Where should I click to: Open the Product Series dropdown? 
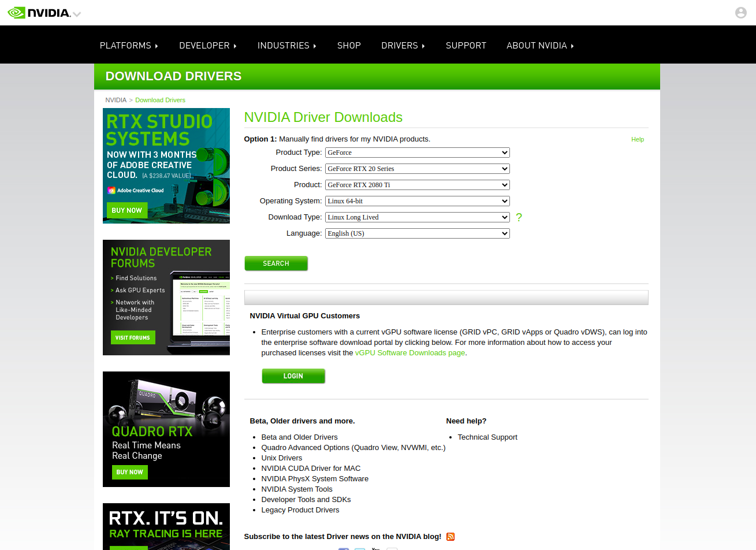(x=417, y=169)
